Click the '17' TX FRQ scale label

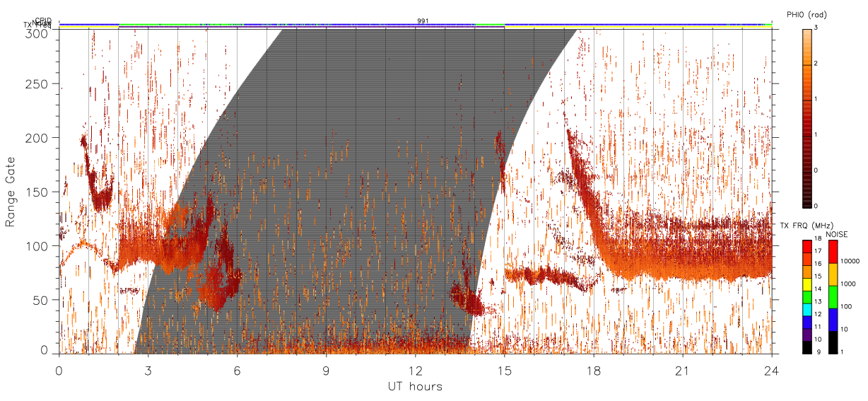(x=818, y=252)
